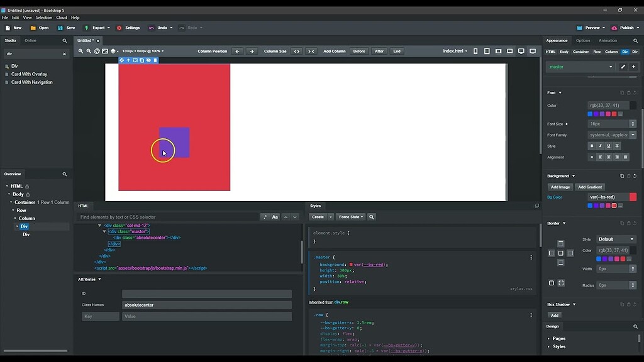Image resolution: width=644 pixels, height=362 pixels.
Task: Expand the Pages group in Design panel
Action: (x=558, y=339)
